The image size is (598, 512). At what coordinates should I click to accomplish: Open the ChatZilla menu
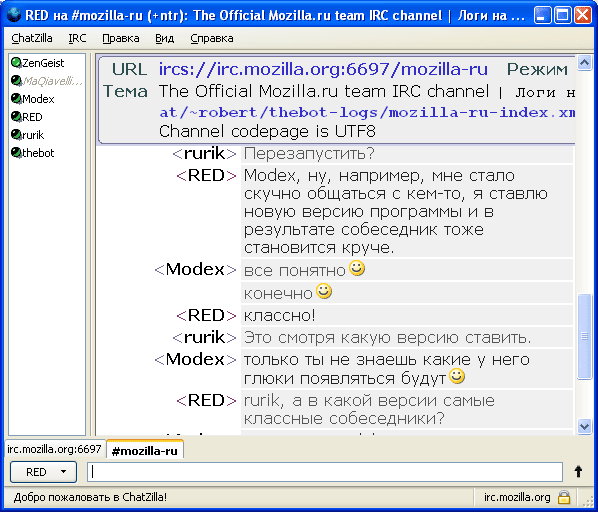click(x=32, y=39)
